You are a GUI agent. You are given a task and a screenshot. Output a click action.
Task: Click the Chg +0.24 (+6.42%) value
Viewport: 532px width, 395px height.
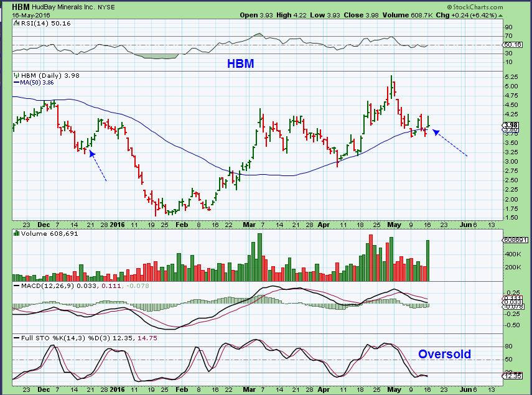pyautogui.click(x=467, y=16)
